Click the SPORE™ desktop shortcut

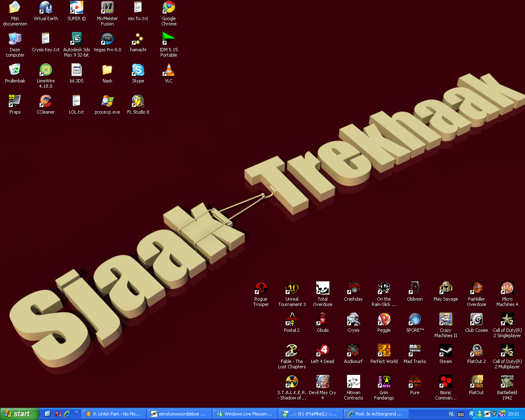click(x=415, y=319)
